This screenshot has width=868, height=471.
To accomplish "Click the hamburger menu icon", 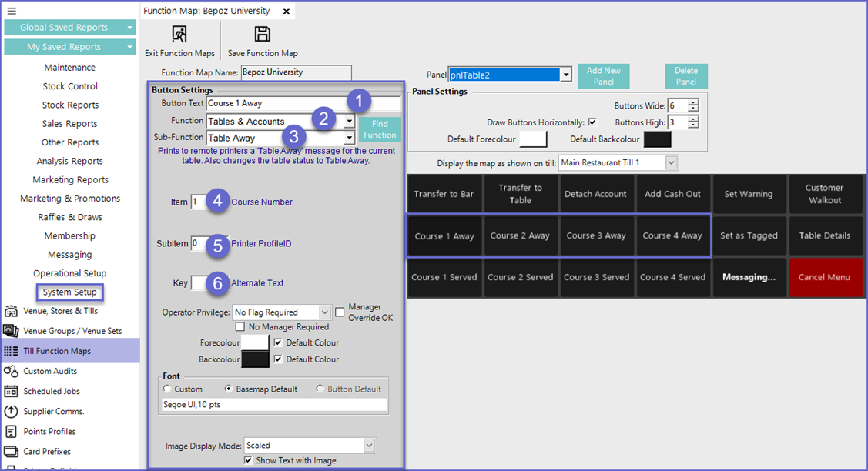I will tap(12, 11).
